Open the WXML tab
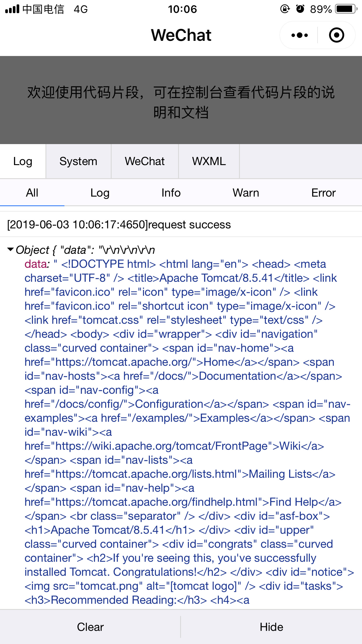 (x=209, y=161)
